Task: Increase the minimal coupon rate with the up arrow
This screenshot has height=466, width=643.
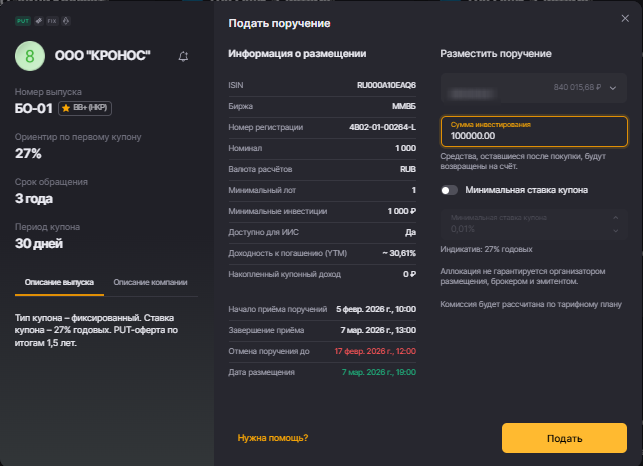Action: 615,217
